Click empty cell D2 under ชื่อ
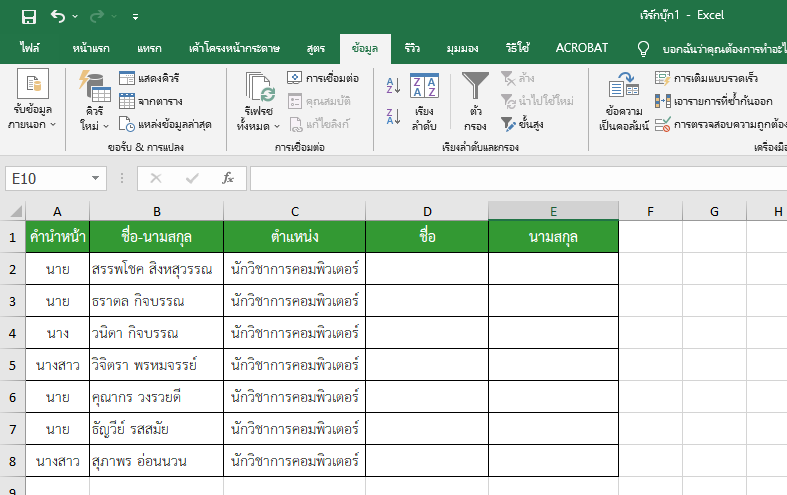The width and height of the screenshot is (787, 495). (x=427, y=269)
